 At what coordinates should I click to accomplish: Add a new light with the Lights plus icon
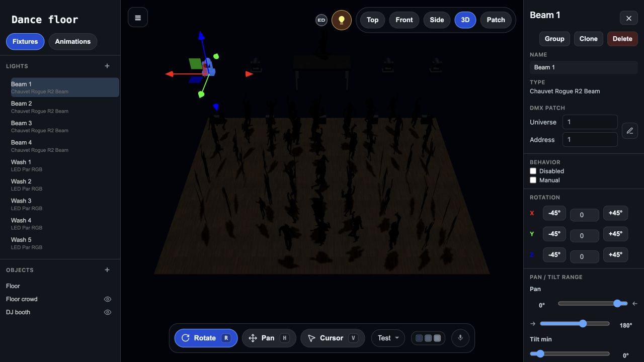107,66
